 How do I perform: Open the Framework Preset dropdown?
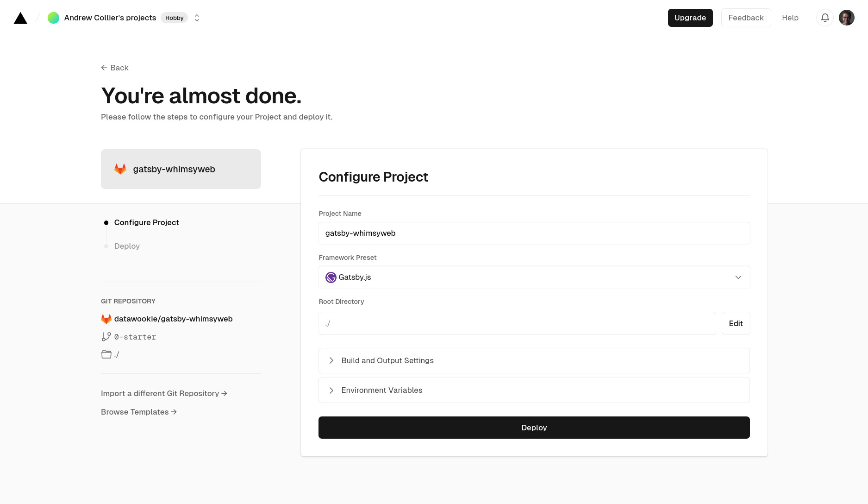click(x=534, y=277)
